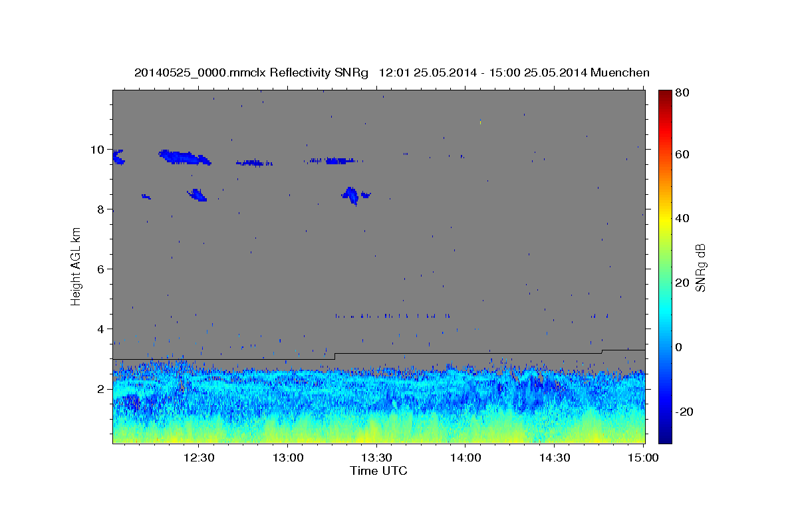Click the colorbar value 80
This screenshot has height=532, width=798.
684,93
